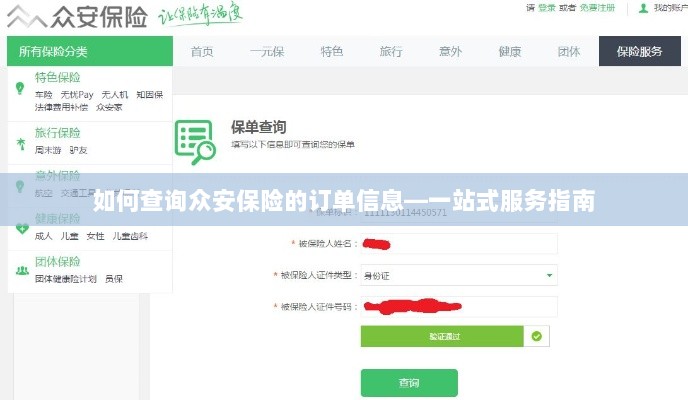
Task: Click the 驴友 link
Action: (x=79, y=150)
